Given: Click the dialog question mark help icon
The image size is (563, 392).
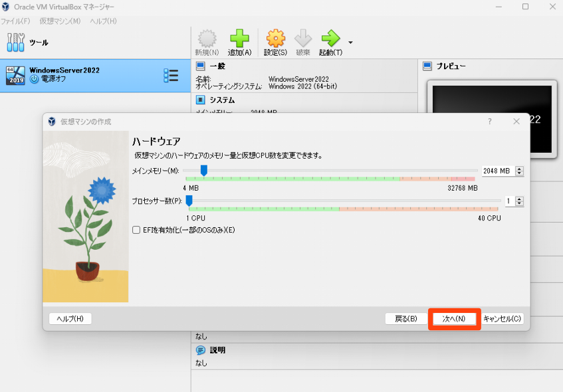Looking at the screenshot, I should point(490,122).
